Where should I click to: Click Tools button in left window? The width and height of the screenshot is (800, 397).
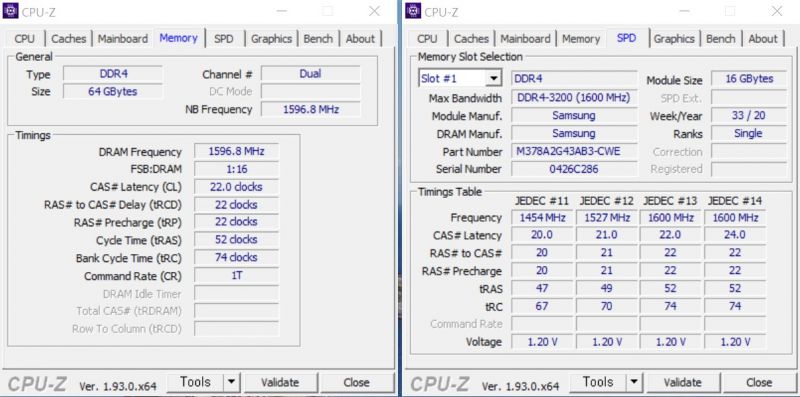click(195, 382)
